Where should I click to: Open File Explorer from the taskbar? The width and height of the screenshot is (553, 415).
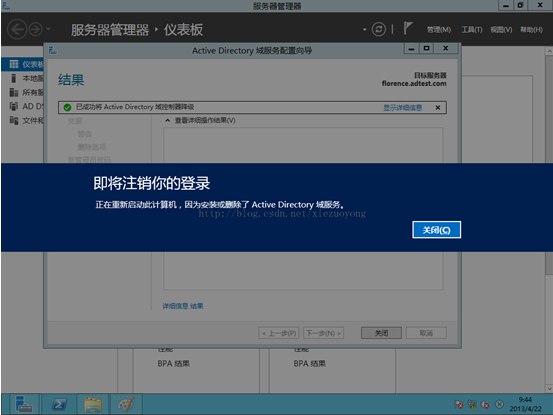[93, 404]
